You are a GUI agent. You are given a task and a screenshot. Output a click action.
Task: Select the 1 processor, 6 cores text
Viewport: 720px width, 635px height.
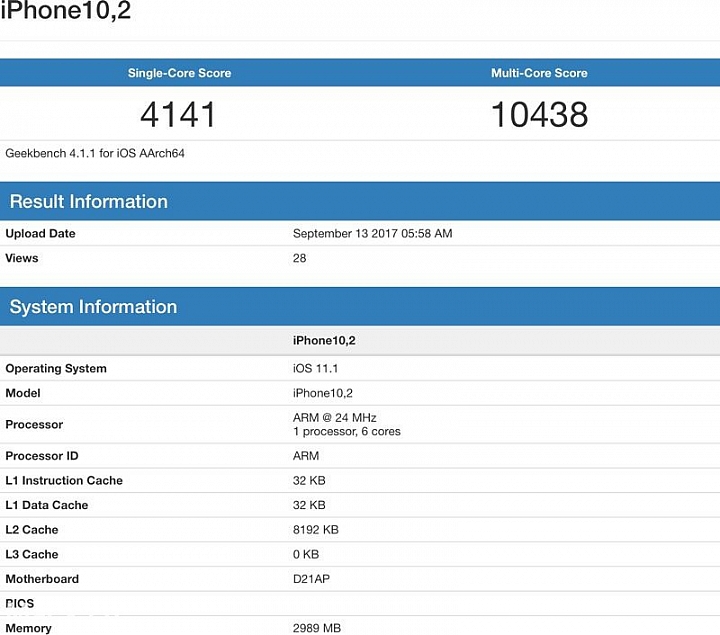347,431
